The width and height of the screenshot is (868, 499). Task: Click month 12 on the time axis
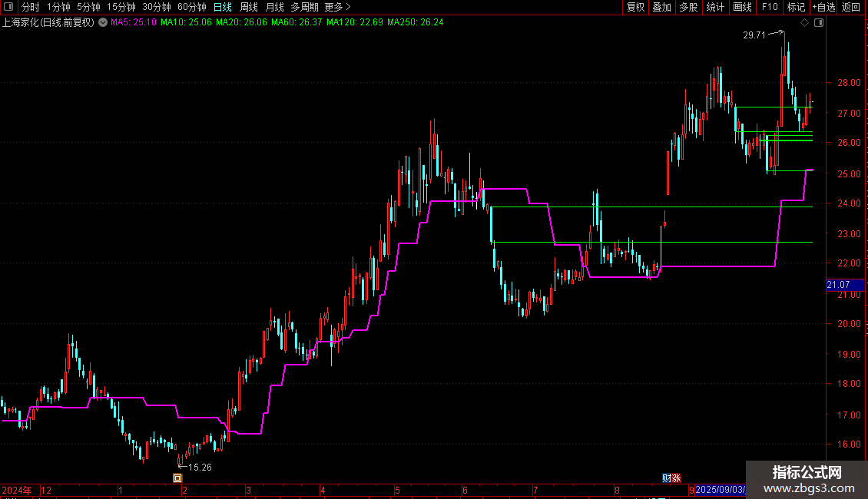point(46,490)
